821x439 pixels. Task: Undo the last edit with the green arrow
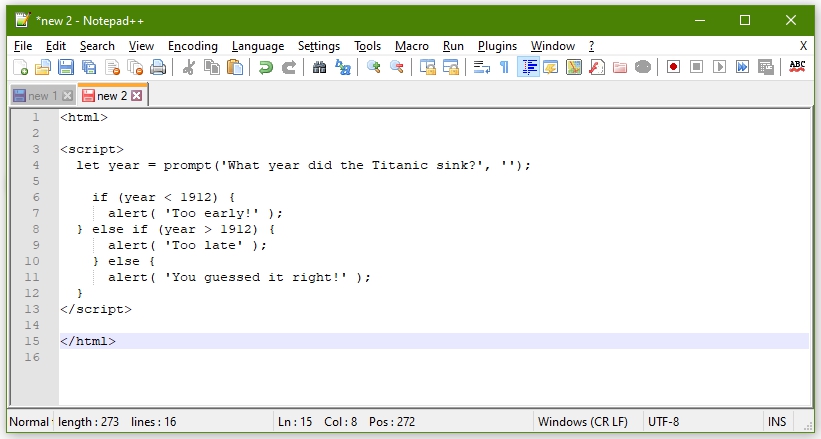266,67
